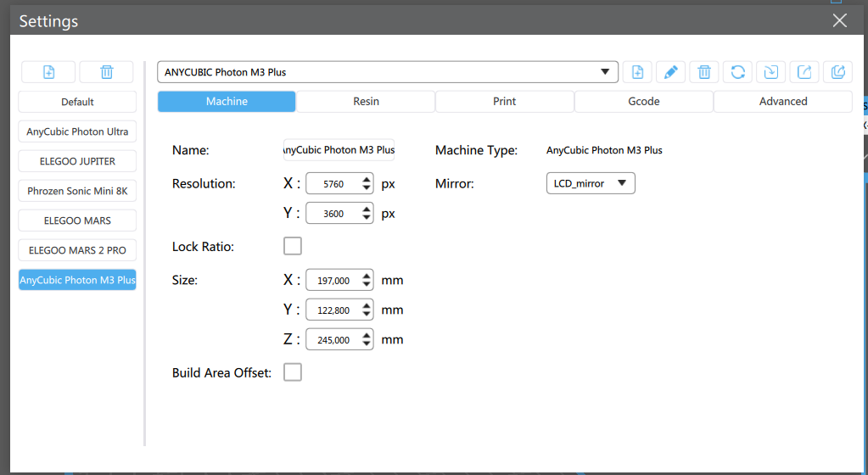Enable the Lock Ratio checkbox
Screen dimensions: 868x475
point(293,246)
